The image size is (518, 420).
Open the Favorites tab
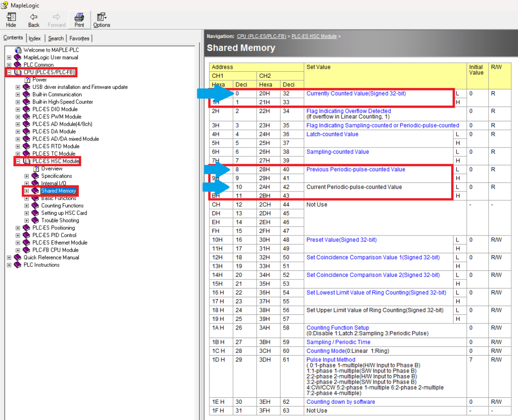79,38
